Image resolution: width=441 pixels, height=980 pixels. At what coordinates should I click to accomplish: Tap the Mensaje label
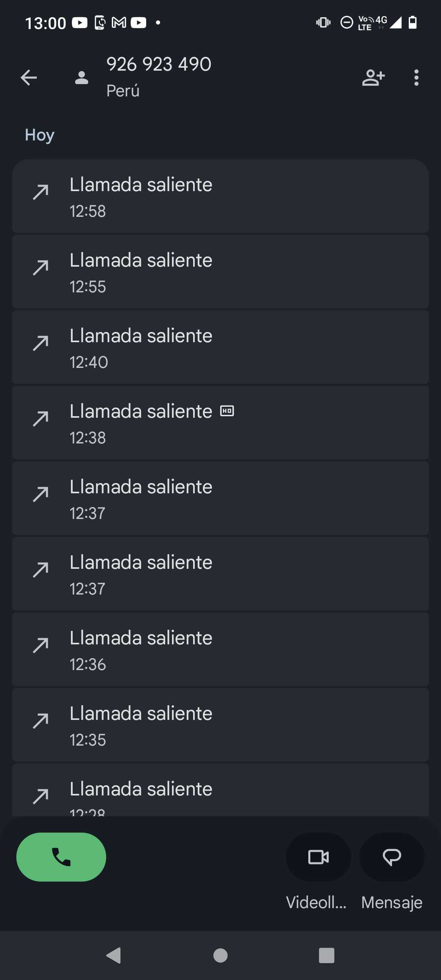pyautogui.click(x=392, y=902)
